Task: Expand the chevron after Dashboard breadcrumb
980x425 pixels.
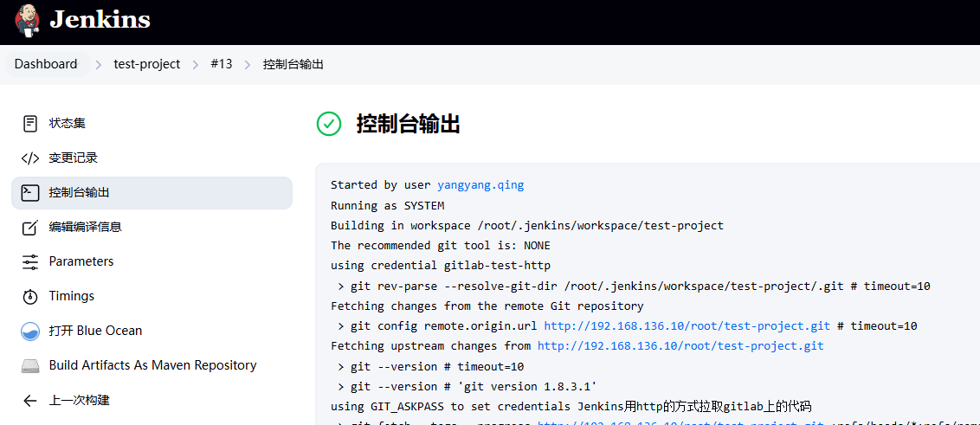Action: point(98,64)
